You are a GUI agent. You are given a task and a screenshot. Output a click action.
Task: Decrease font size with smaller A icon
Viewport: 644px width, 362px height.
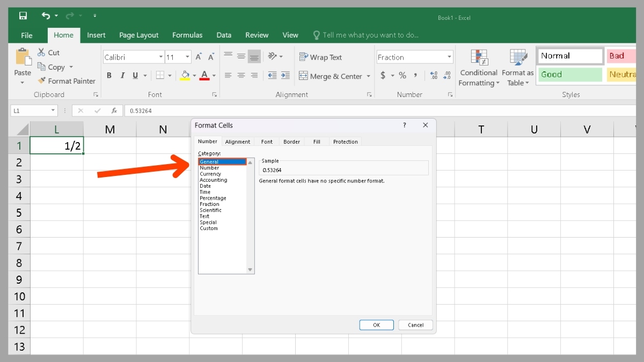[211, 57]
